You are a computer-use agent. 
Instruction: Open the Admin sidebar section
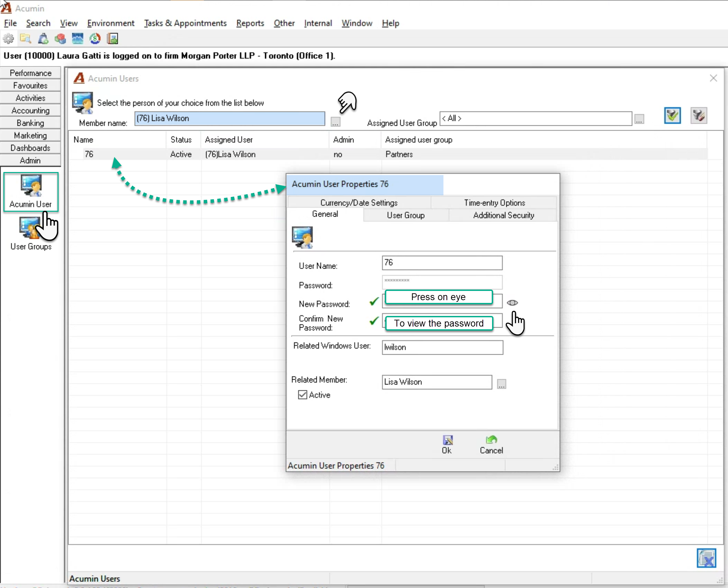pyautogui.click(x=30, y=160)
